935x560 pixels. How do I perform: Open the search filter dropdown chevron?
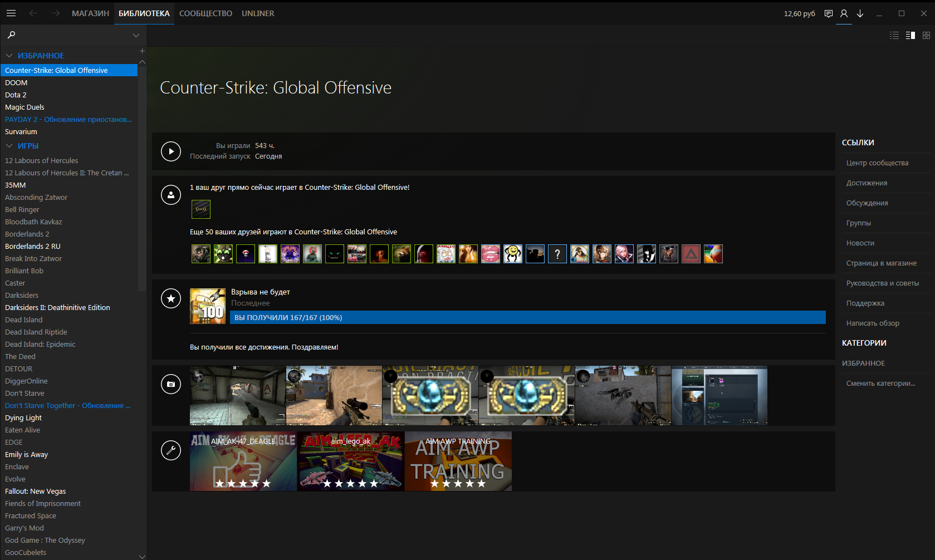136,35
